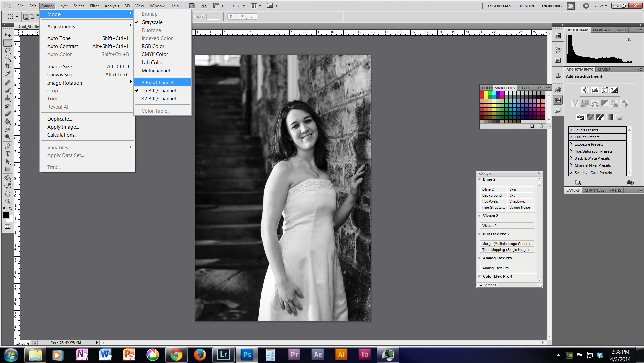644x363 pixels.
Task: Launch Bridge from the application bar
Action: tap(192, 6)
